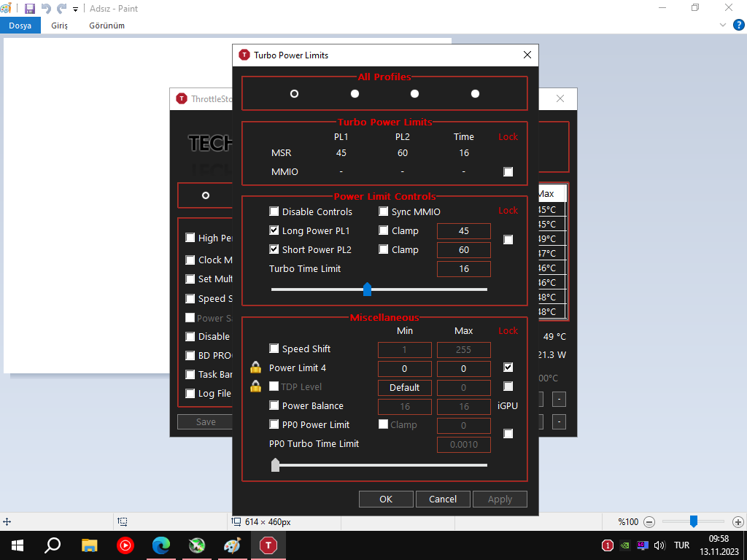The height and width of the screenshot is (560, 747).
Task: Tick the TDP Level checkbox
Action: tap(274, 386)
